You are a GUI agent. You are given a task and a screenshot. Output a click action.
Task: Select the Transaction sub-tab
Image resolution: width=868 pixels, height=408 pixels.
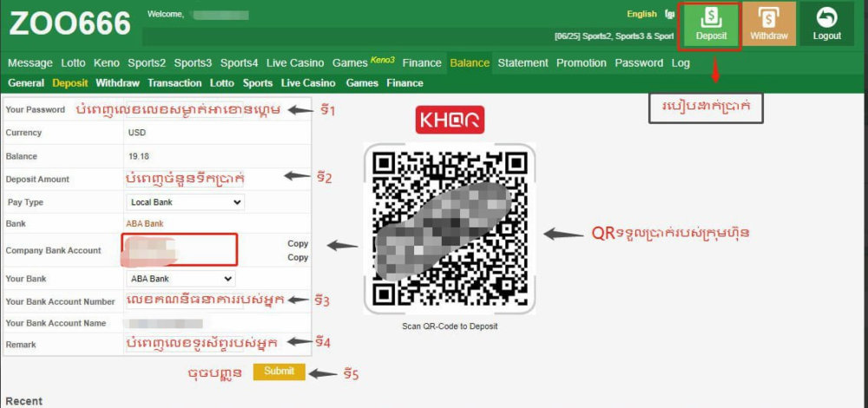click(x=174, y=83)
